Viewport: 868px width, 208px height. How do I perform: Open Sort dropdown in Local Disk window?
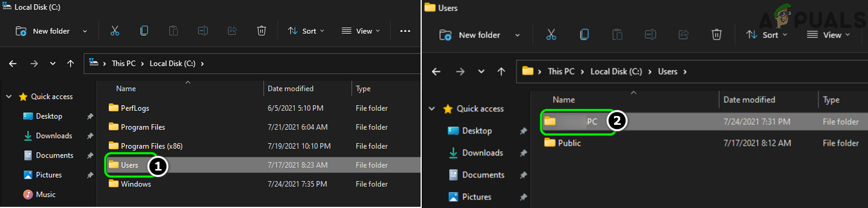point(306,31)
